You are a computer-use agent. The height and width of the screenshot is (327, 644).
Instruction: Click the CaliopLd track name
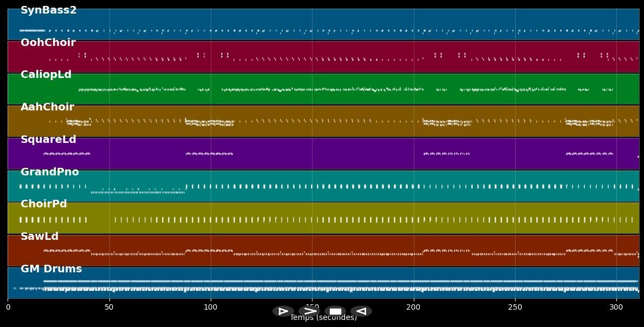click(x=45, y=75)
